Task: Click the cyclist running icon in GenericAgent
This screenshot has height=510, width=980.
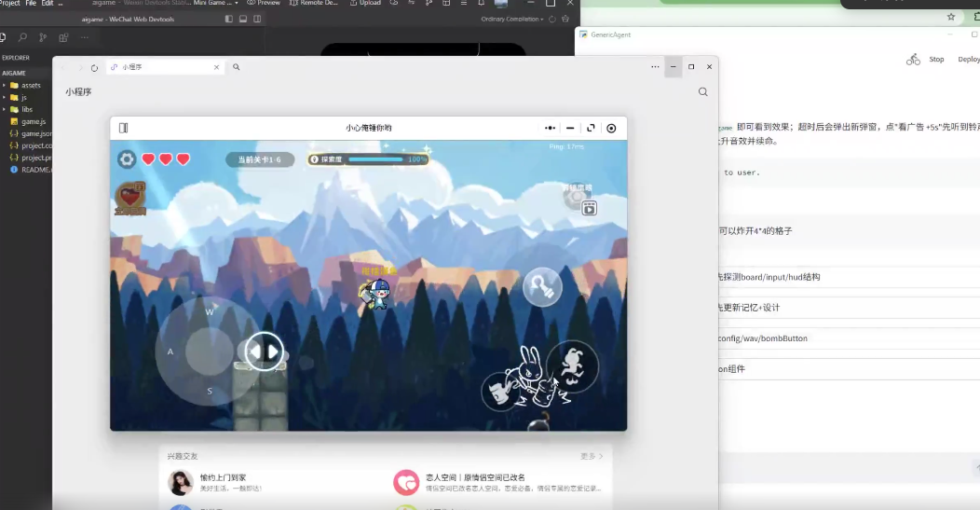Action: pos(913,60)
